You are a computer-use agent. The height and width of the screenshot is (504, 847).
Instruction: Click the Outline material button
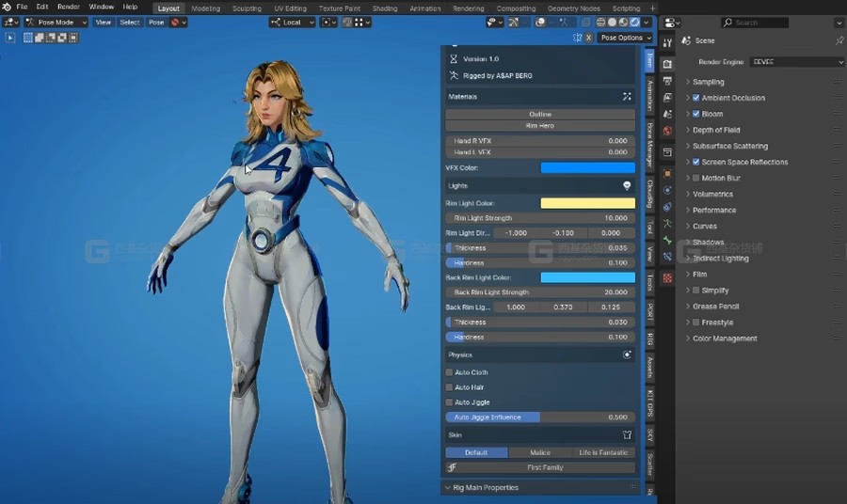point(540,114)
